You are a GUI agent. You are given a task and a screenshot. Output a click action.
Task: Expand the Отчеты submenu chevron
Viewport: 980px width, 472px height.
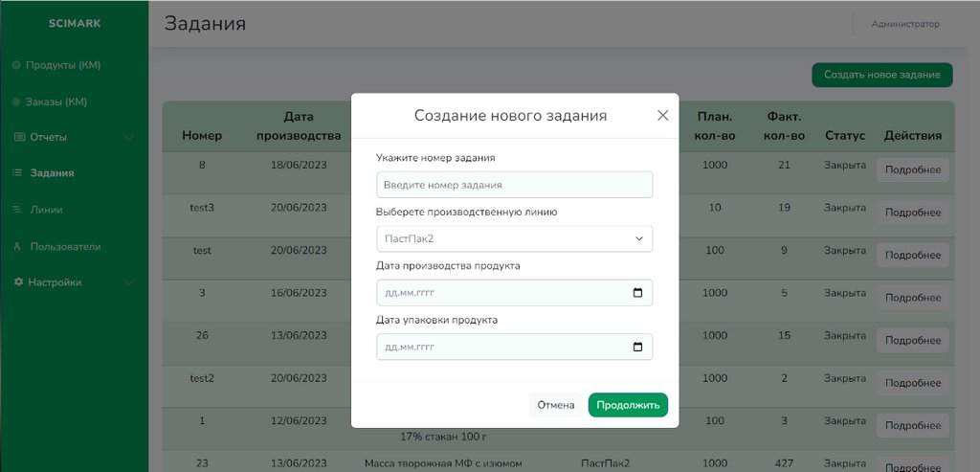(x=129, y=138)
